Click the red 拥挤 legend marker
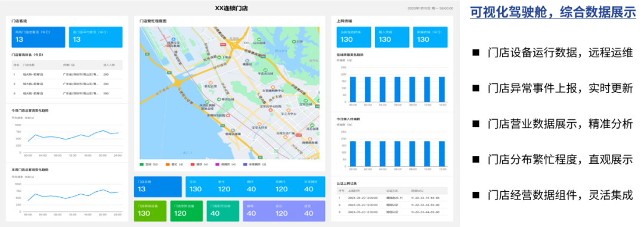Screen dimensions: 644x227 192,164
